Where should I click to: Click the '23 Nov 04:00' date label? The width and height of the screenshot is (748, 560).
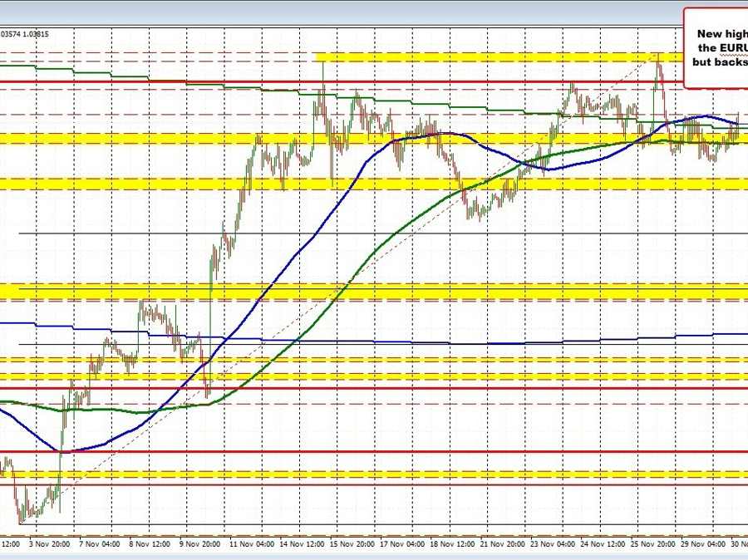pos(552,543)
